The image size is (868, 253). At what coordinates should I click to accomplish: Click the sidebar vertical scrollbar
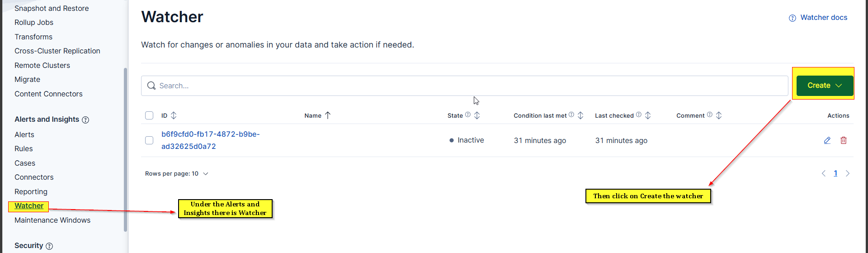pos(125,149)
